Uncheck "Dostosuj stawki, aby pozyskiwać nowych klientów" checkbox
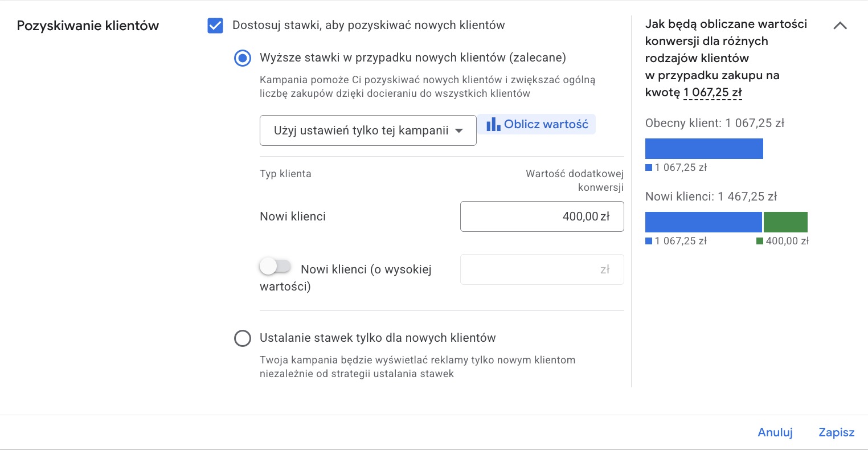Image resolution: width=868 pixels, height=450 pixels. [x=215, y=26]
